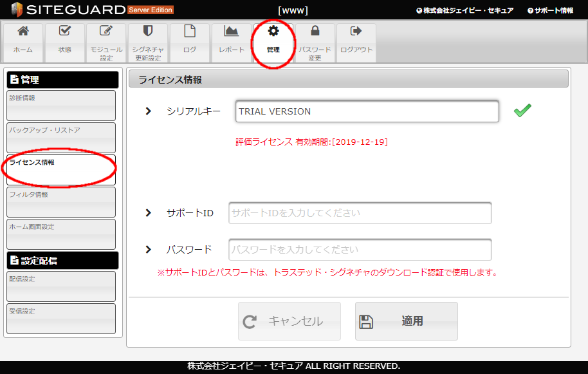Screen dimensions: 588x374
Task: Open モジュール設定 (Module Settings) icon
Action: [106, 41]
